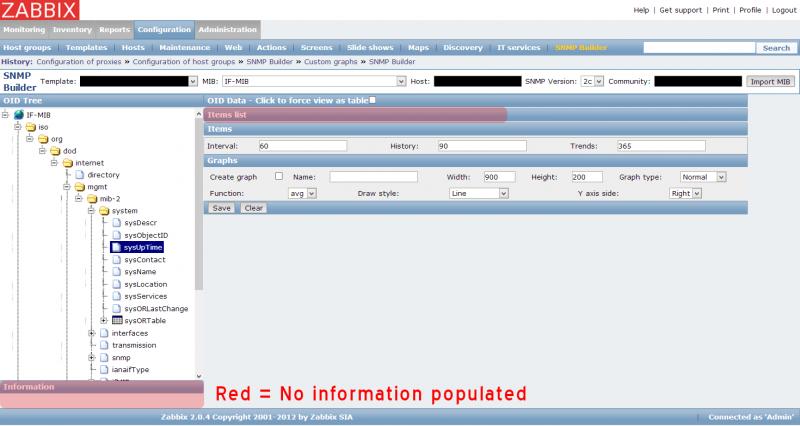Click the interfaces document icon

pyautogui.click(x=104, y=333)
